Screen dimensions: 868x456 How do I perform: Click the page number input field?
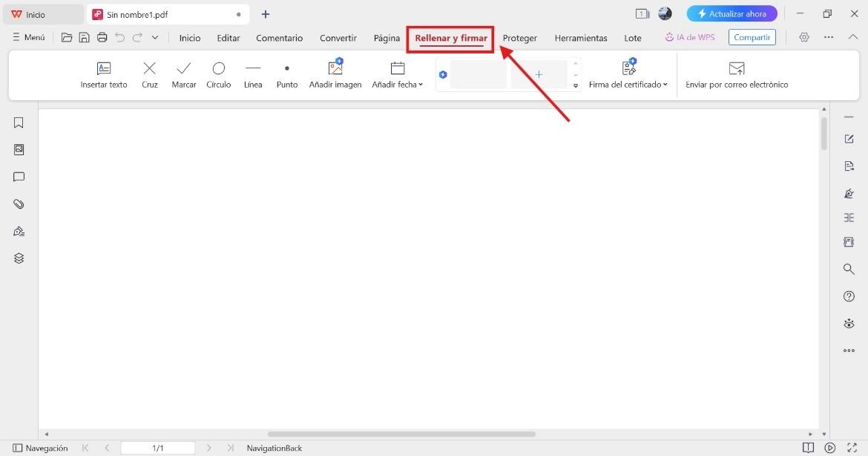click(x=158, y=448)
